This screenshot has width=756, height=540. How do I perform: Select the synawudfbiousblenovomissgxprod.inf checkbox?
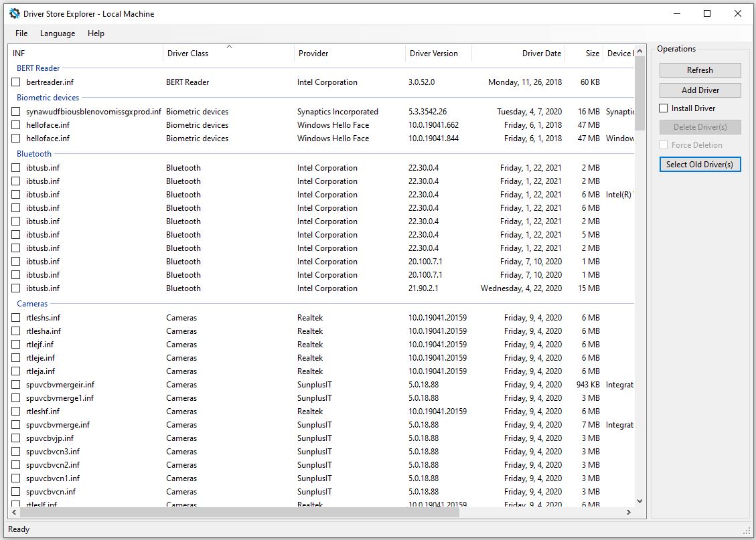tap(15, 111)
